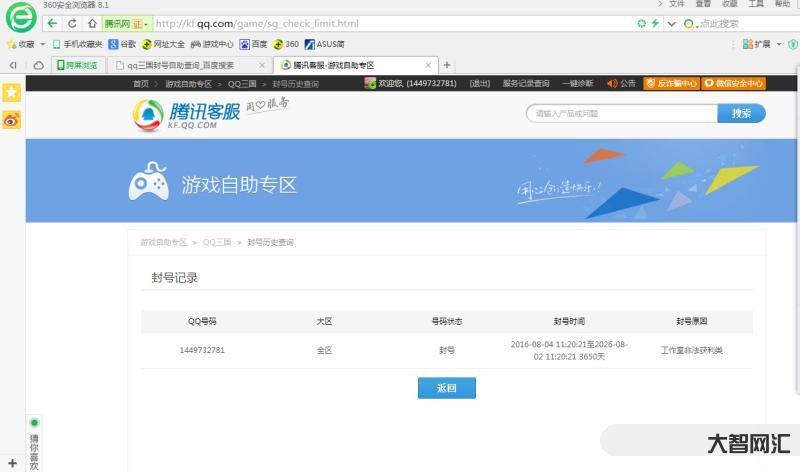Switch to the qq三国封号自助查询 tab

pos(180,65)
